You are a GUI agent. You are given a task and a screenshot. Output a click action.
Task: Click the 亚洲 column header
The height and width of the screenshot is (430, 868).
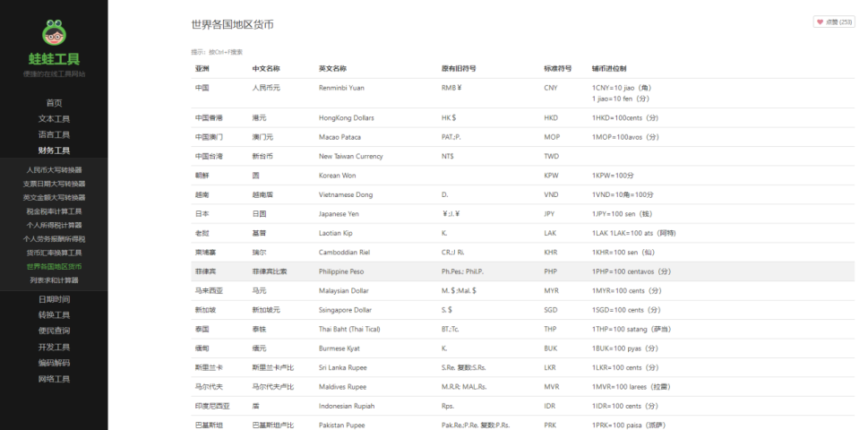coord(202,69)
